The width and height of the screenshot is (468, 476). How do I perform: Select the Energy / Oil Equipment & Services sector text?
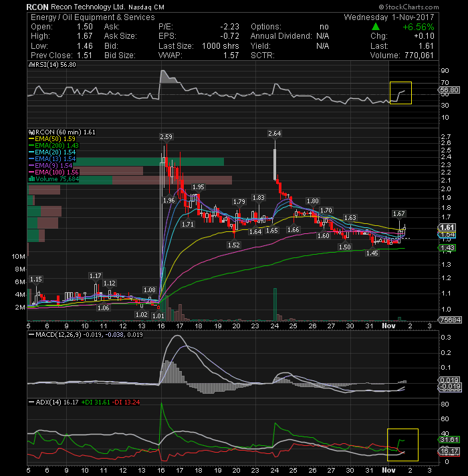92,17
